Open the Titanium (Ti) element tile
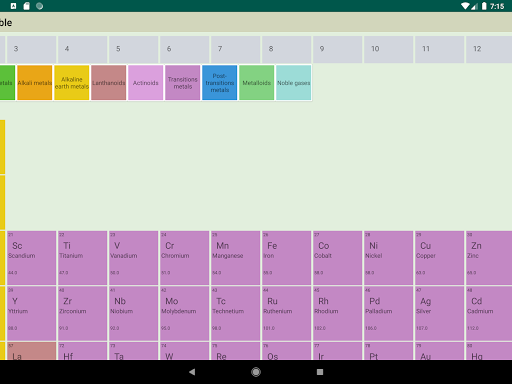 [83, 258]
